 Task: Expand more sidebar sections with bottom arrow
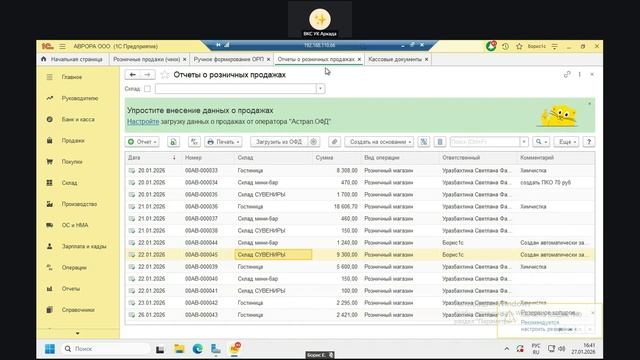click(x=78, y=333)
